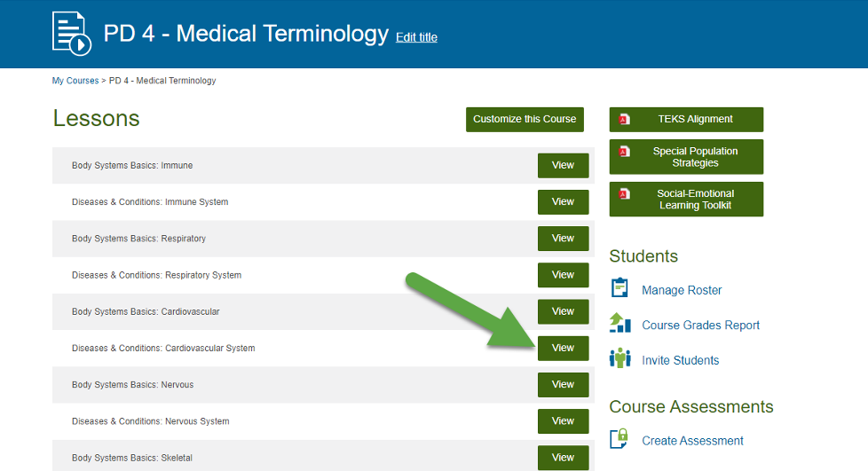Image resolution: width=868 pixels, height=471 pixels.
Task: View Body Systems Basics: Respiratory lesson
Action: click(563, 239)
